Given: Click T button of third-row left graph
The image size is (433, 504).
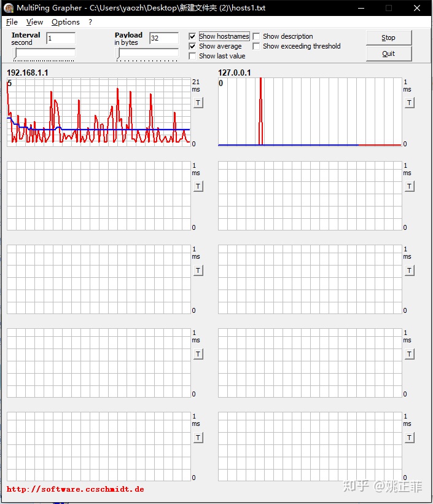Looking at the screenshot, I should point(198,270).
